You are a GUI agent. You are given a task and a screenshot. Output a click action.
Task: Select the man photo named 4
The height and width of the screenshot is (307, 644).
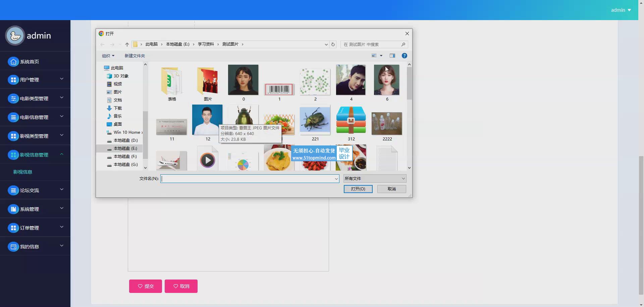coord(351,80)
